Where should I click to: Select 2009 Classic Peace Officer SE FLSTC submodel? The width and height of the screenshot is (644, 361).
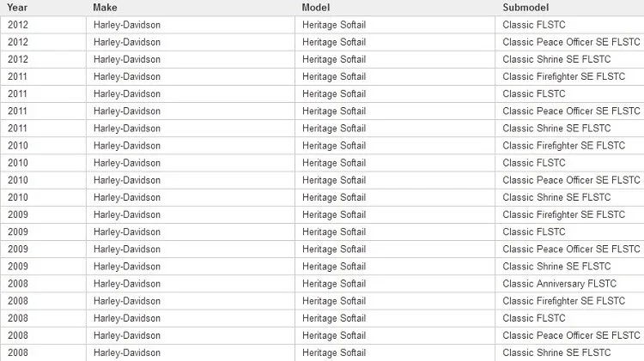point(571,249)
